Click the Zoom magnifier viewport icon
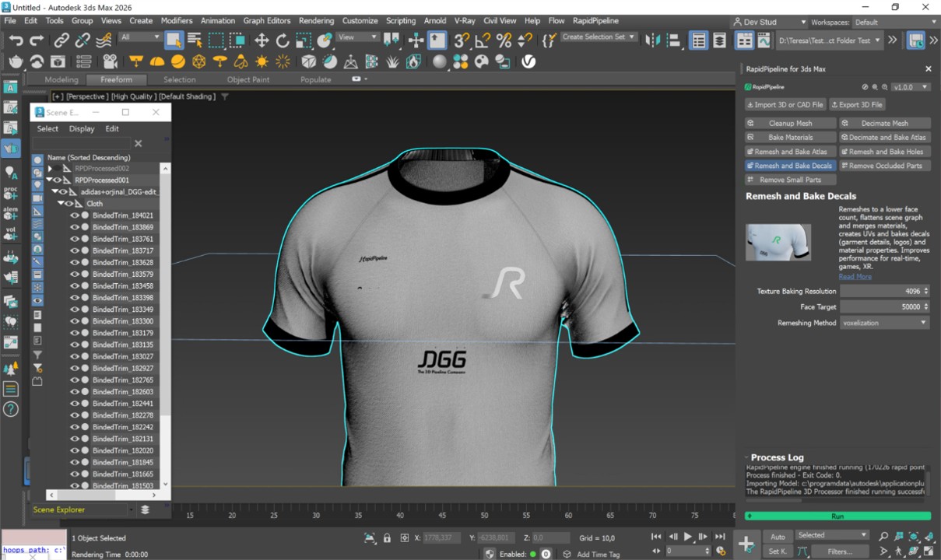The width and height of the screenshot is (941, 560). click(883, 537)
